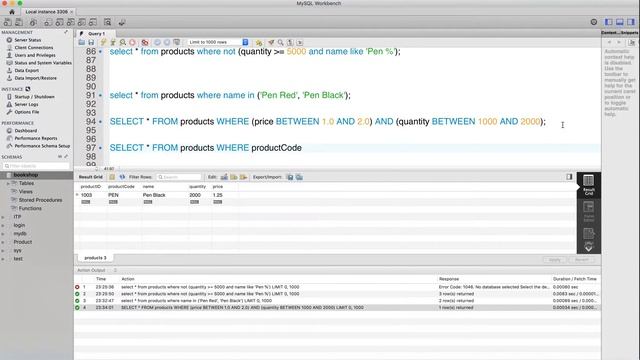The width and height of the screenshot is (640, 360).
Task: Select Views under bookshop
Action: (x=25, y=191)
